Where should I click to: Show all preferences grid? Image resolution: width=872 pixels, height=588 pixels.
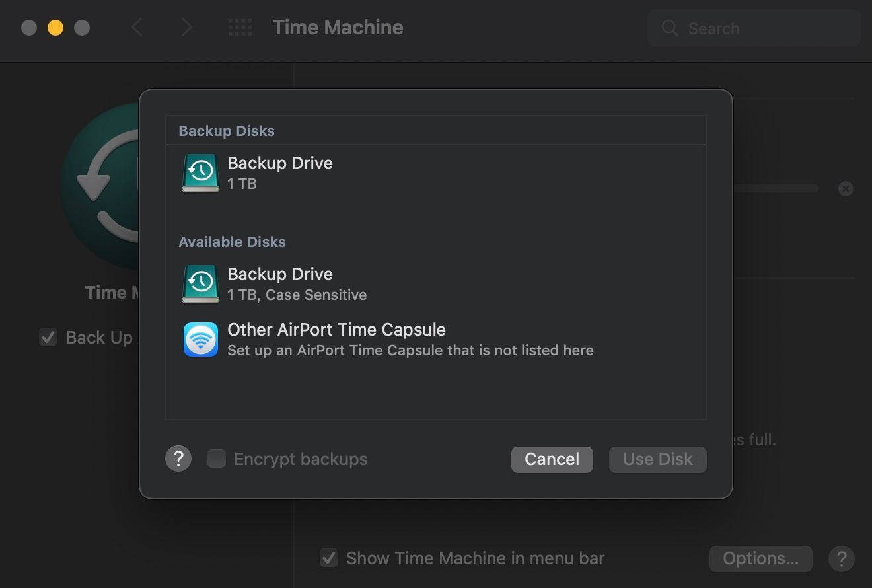point(240,27)
